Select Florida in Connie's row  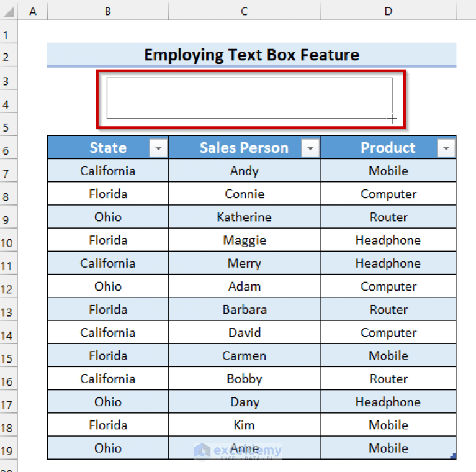coord(108,194)
